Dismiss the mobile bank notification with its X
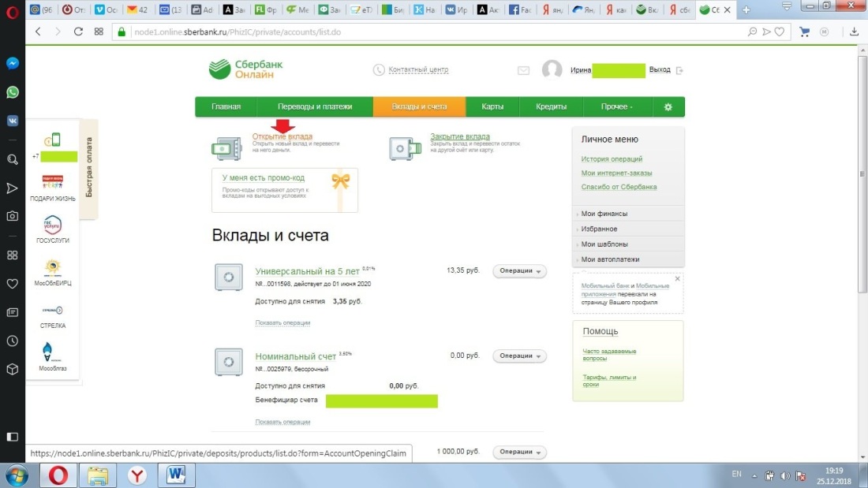Viewport: 868px width, 488px height. (x=676, y=278)
